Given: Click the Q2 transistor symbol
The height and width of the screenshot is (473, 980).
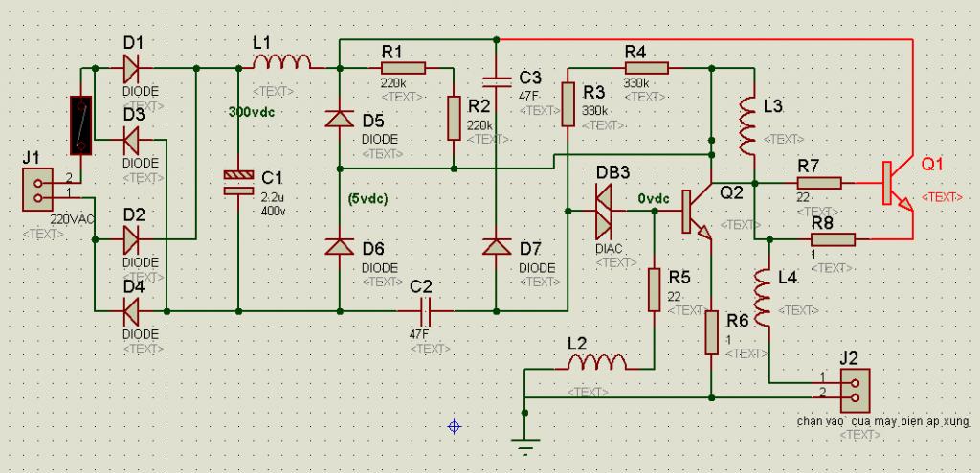Looking at the screenshot, I should coord(698,212).
